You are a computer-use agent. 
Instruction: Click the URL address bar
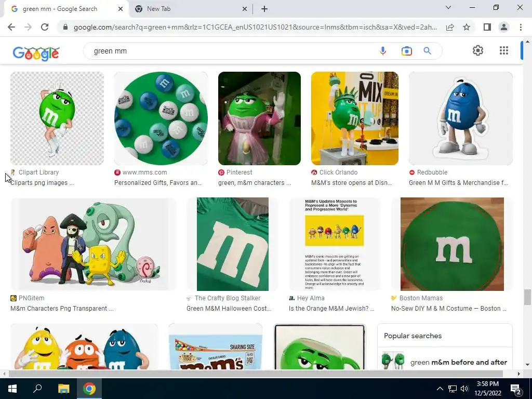click(255, 27)
